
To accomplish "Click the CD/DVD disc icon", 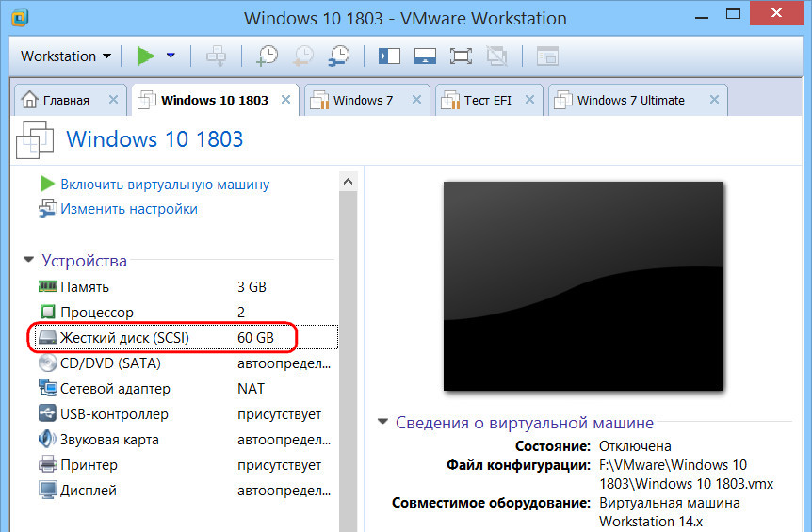I will [48, 363].
